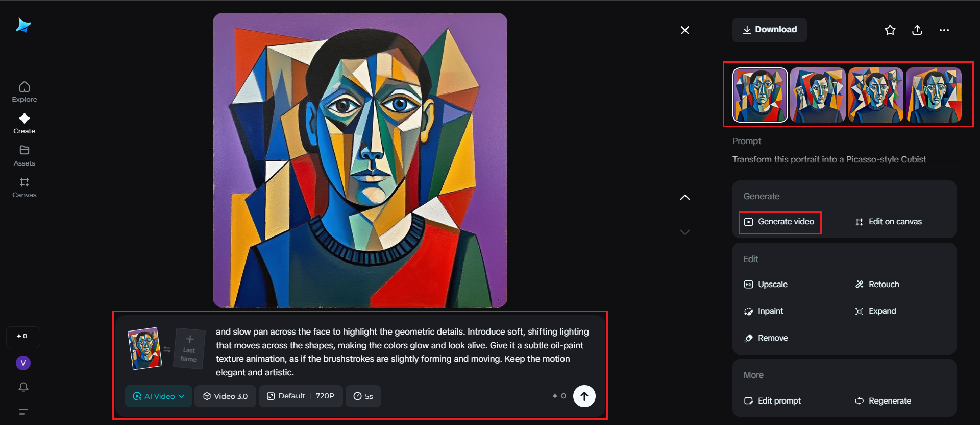
Task: Click the notification bell icon
Action: [23, 387]
